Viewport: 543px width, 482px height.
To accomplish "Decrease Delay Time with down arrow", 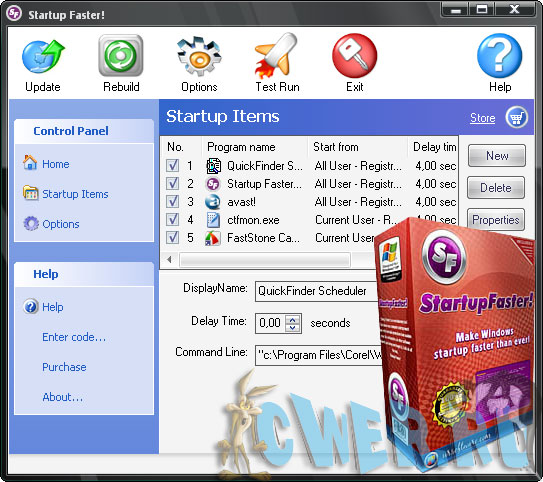I will pos(293,328).
